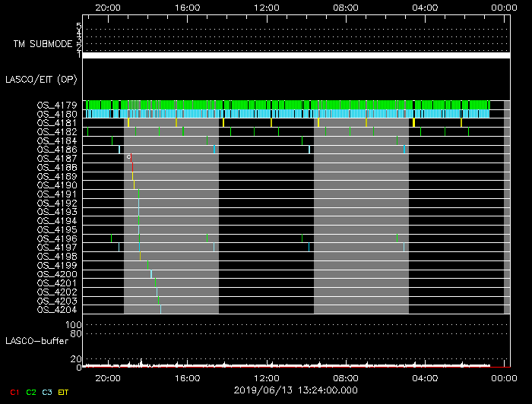
Task: Click the red marker in the OS_4187 row
Action: 131,158
